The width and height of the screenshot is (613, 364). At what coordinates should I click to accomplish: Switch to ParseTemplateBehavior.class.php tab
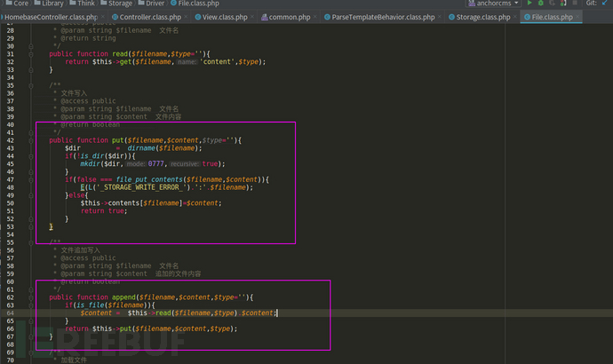coord(383,17)
